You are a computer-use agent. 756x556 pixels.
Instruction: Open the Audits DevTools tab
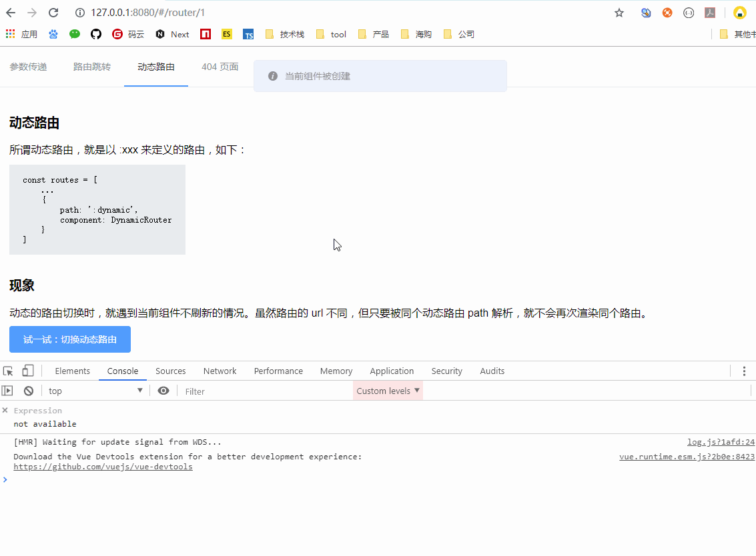click(492, 371)
